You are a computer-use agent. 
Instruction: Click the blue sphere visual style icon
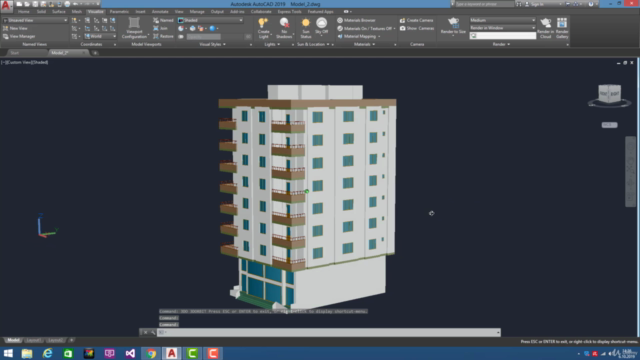212,28
